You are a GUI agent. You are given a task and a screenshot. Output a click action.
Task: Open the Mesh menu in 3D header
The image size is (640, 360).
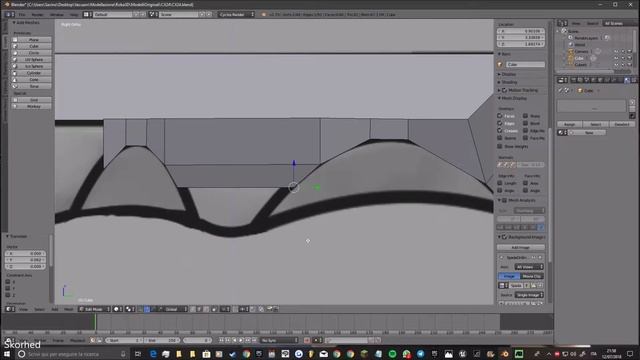coord(68,309)
